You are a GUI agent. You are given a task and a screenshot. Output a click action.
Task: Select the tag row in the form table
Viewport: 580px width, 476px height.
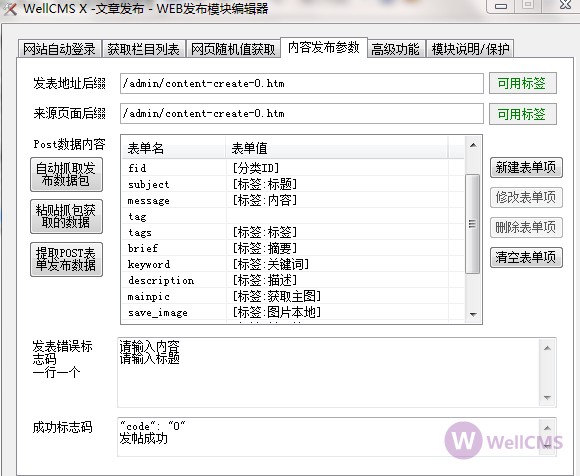293,216
